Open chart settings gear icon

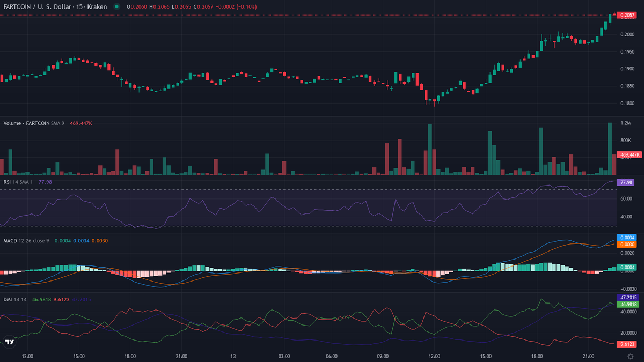pyautogui.click(x=630, y=356)
